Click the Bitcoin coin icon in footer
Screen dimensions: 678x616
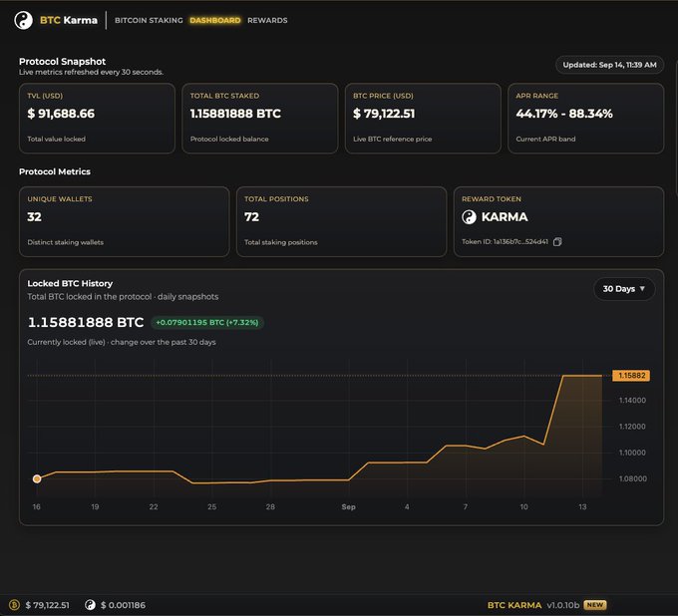[x=14, y=604]
